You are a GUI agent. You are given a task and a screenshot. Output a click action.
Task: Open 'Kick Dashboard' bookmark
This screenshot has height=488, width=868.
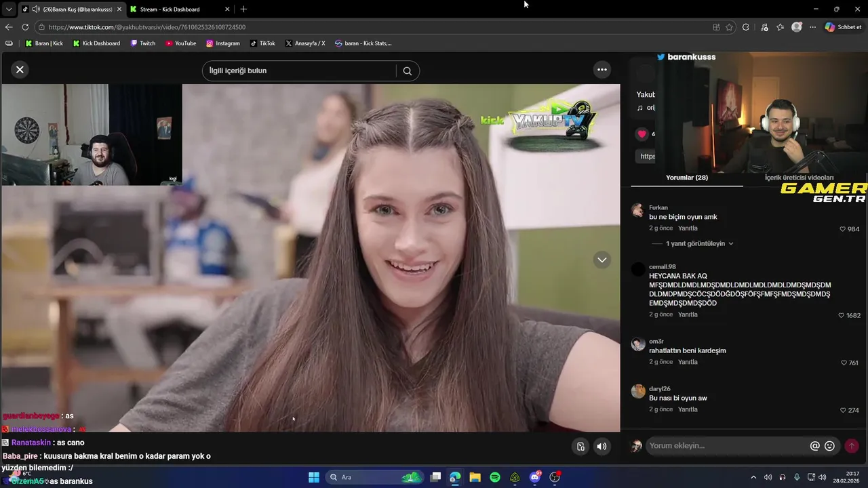coord(96,43)
